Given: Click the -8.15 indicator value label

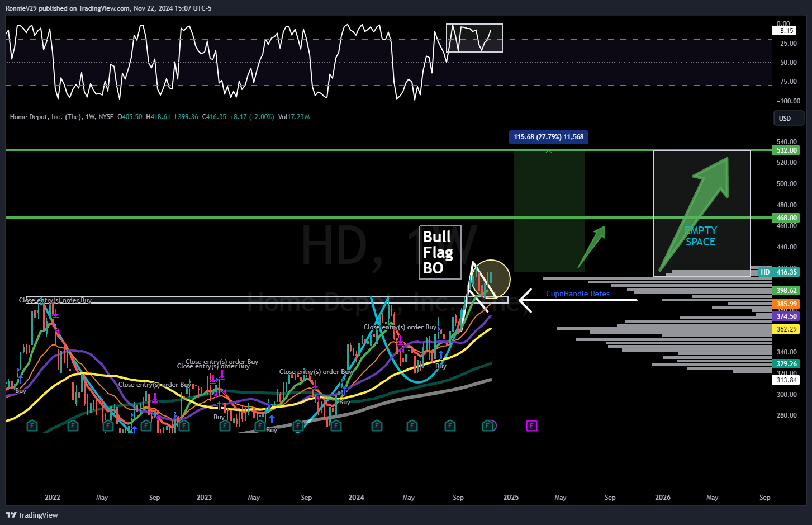Looking at the screenshot, I should point(785,31).
